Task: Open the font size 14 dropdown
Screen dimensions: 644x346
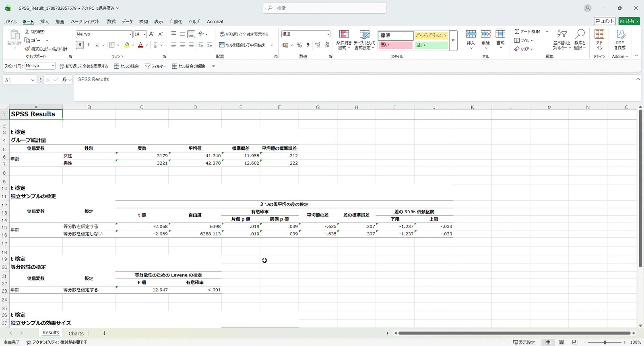Action: coord(144,34)
